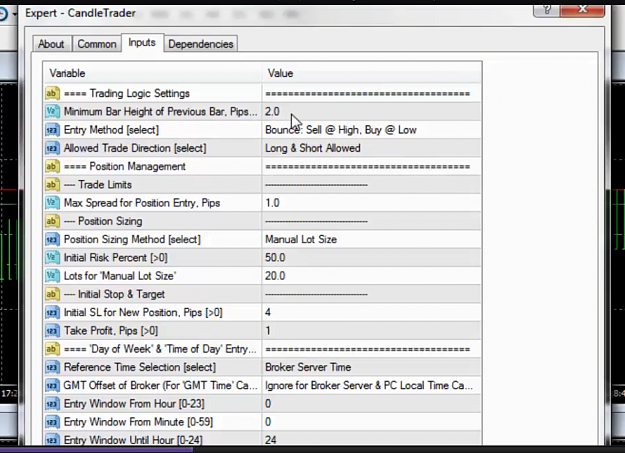
Task: Open the Dependencies tab
Action: pos(201,44)
